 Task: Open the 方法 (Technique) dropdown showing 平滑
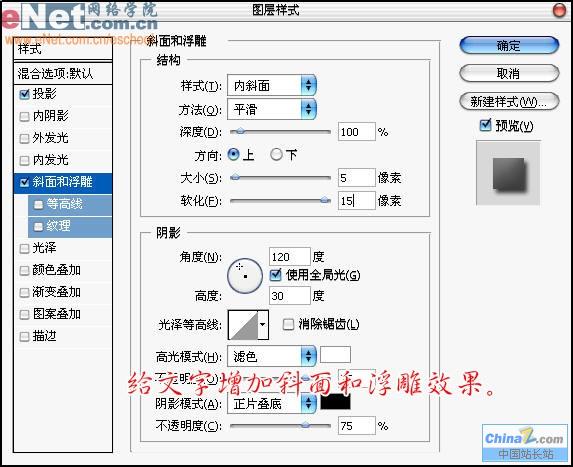coord(272,109)
